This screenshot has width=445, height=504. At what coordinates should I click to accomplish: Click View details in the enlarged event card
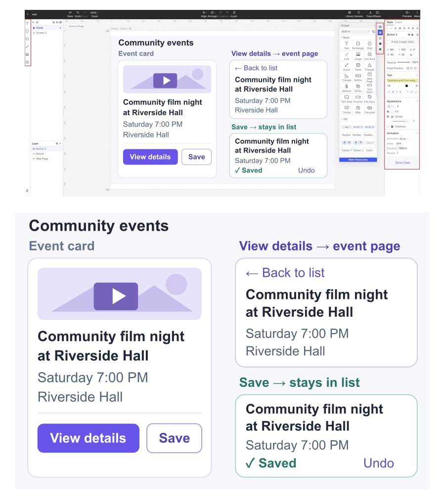click(x=89, y=438)
